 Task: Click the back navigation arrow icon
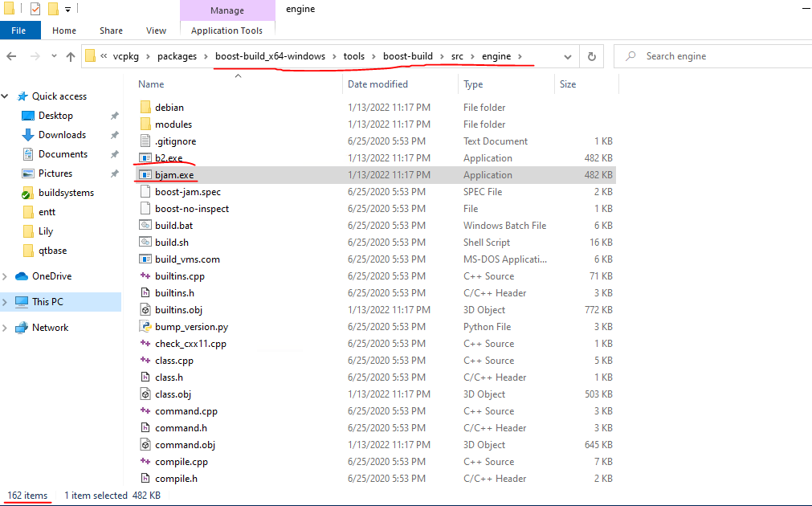click(x=12, y=56)
